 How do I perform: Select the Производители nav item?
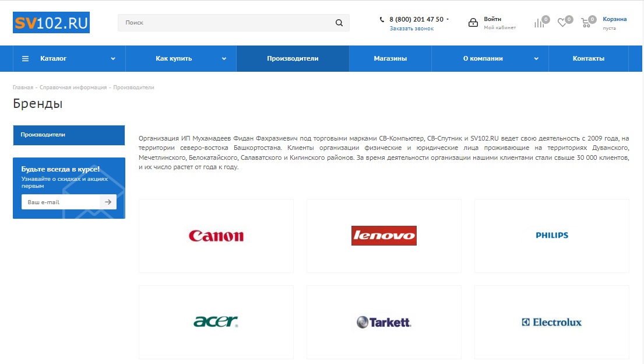293,58
